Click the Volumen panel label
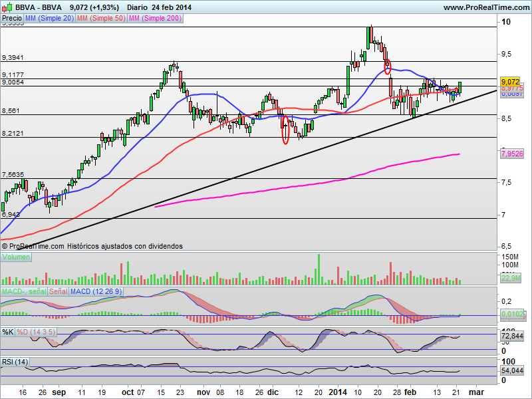532x399 pixels. (16, 257)
